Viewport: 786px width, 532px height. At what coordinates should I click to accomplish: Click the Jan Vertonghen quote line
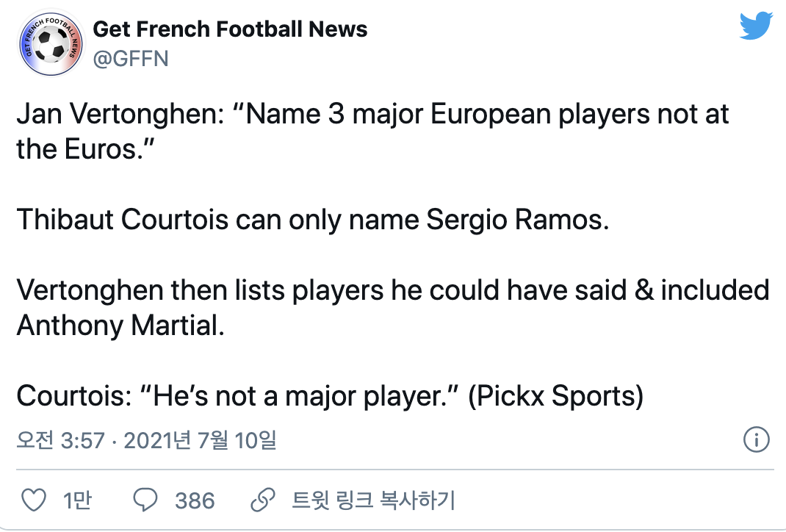point(372,116)
